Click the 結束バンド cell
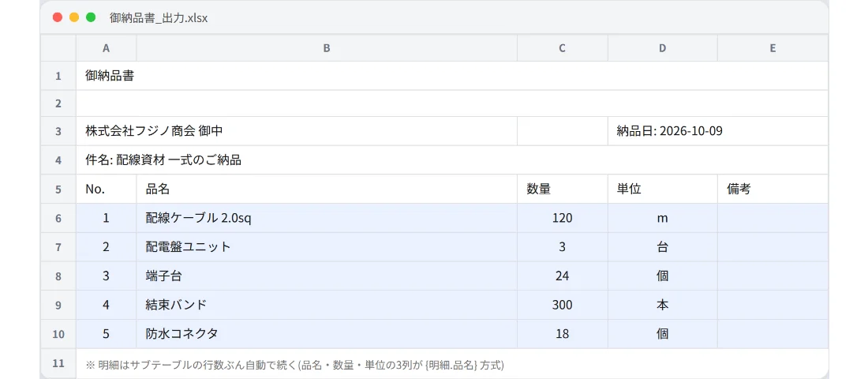This screenshot has height=379, width=868. (327, 305)
